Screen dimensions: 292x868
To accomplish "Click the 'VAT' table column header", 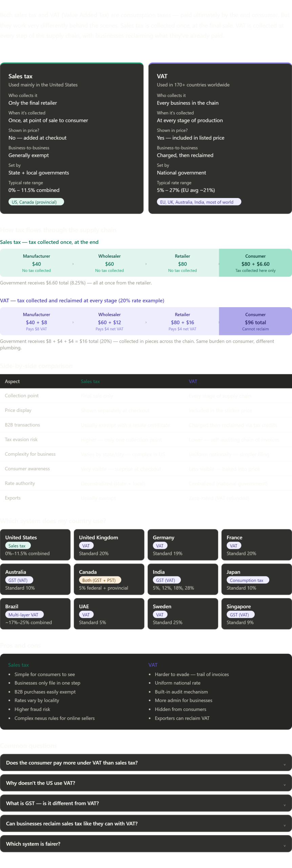I will coord(193,381).
